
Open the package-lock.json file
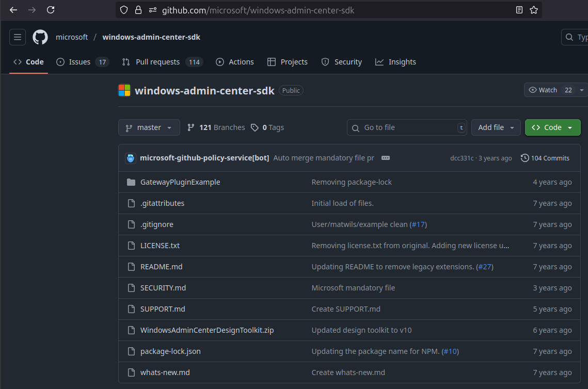[x=170, y=351]
